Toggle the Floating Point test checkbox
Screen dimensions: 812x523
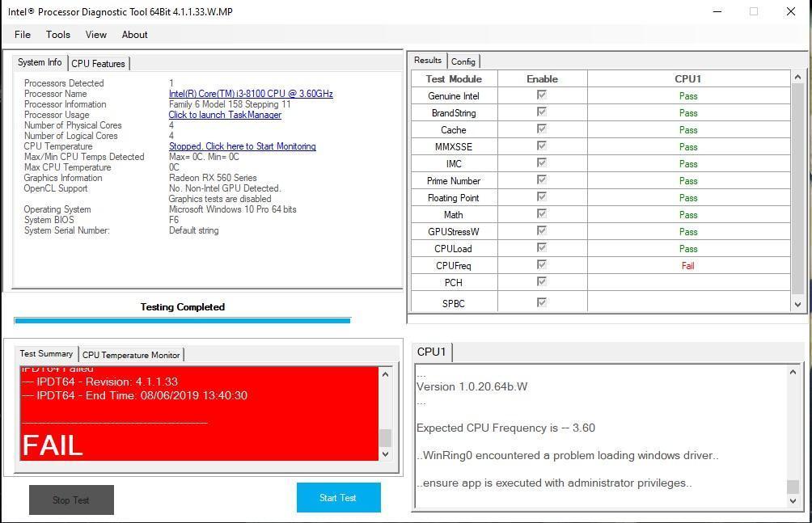click(x=542, y=196)
